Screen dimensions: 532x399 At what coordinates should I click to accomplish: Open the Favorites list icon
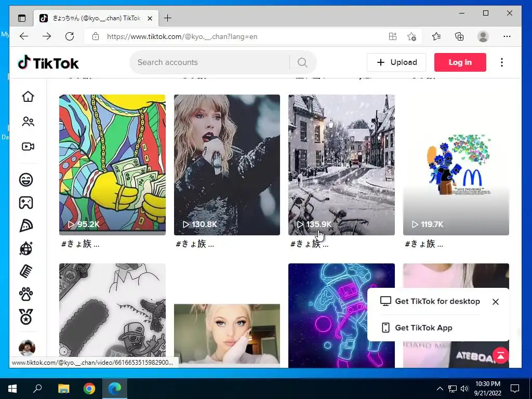[436, 36]
